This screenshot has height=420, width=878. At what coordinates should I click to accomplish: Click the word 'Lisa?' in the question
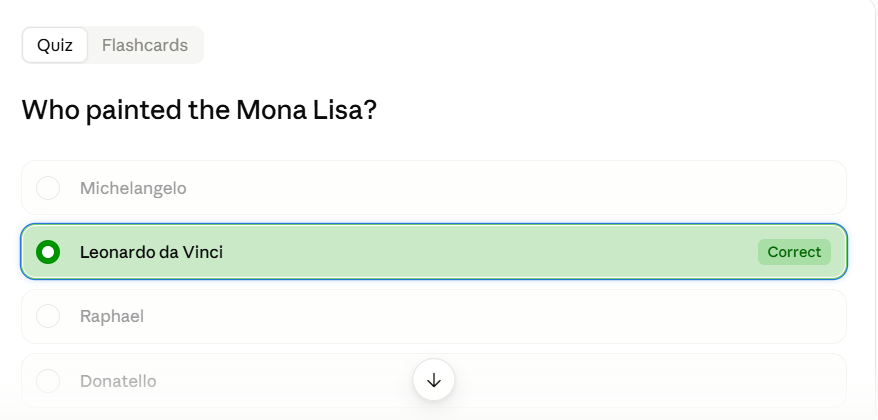click(x=345, y=110)
